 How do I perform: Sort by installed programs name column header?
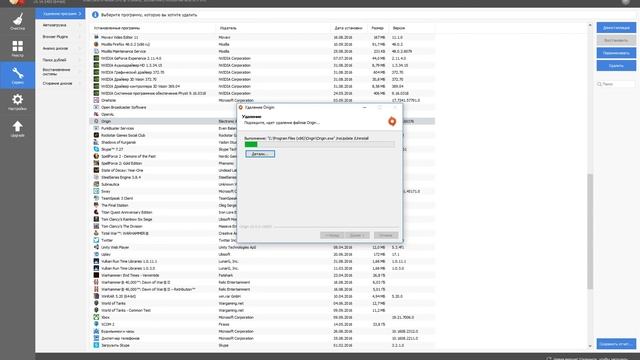tap(117, 28)
